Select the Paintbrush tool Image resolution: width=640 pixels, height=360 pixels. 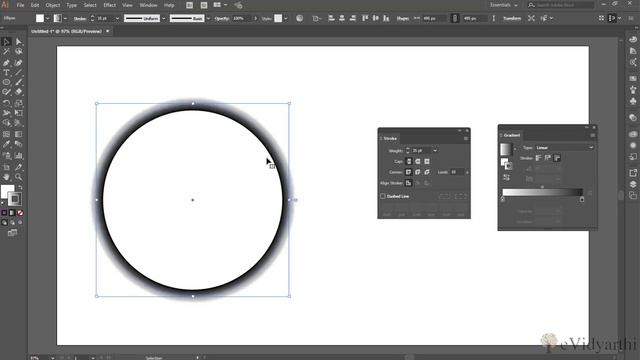tap(18, 82)
